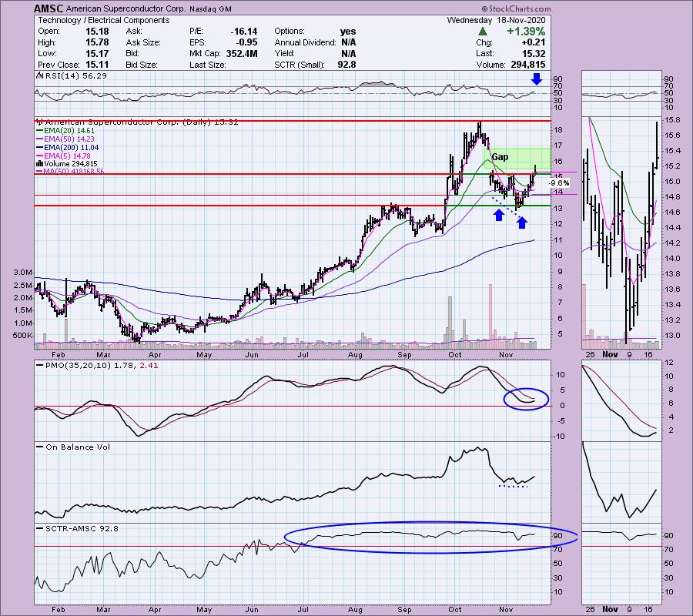The width and height of the screenshot is (693, 616).
Task: Click the Prev Close value 15.11
Action: 97,65
